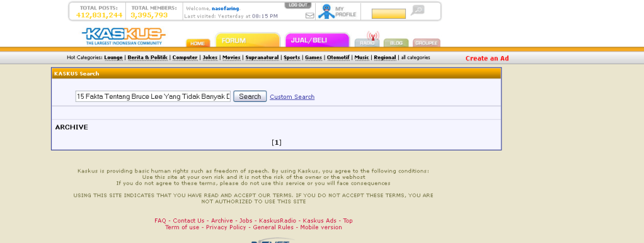This screenshot has width=644, height=243.
Task: Open the Supranatural category
Action: [262, 57]
